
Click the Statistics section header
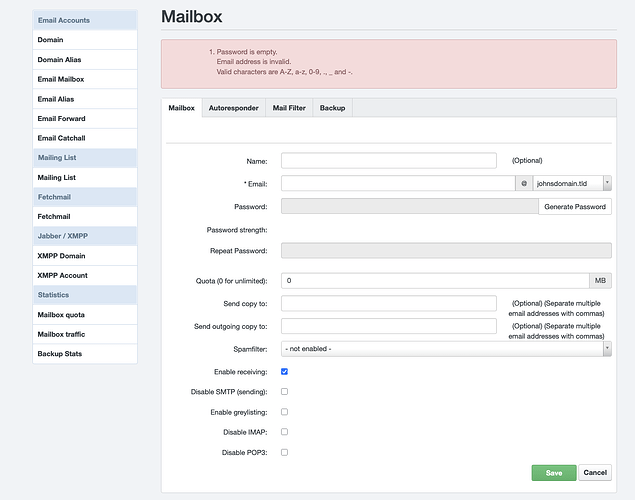[x=85, y=295]
